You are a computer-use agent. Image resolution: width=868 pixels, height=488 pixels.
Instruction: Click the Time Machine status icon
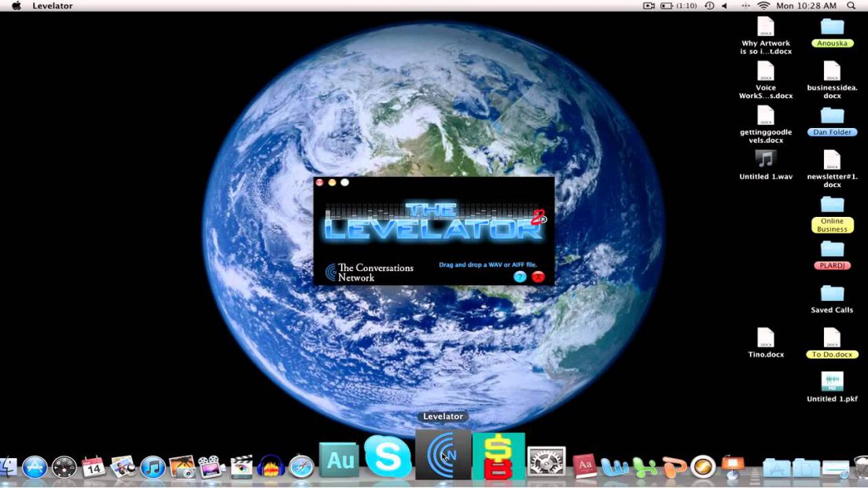click(x=709, y=6)
